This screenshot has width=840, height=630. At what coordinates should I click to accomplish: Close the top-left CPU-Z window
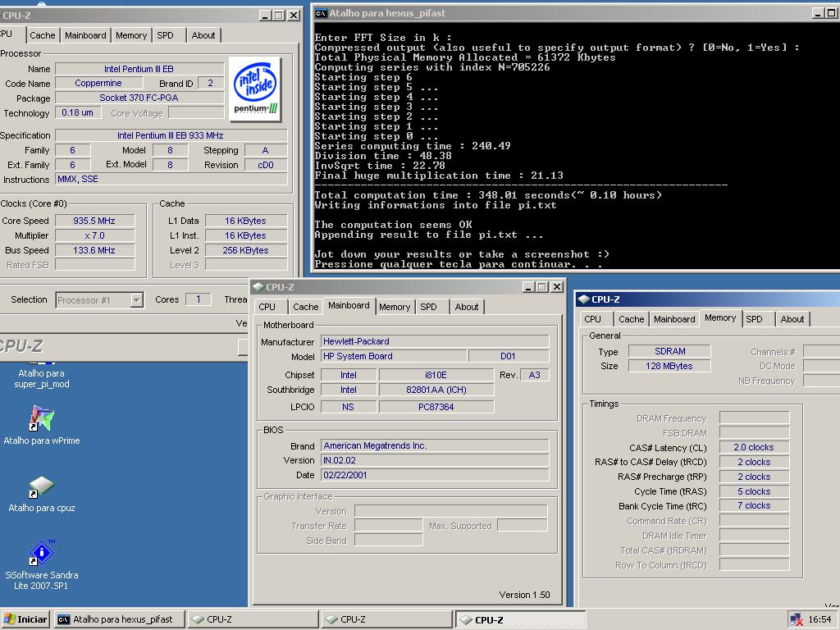(x=294, y=16)
